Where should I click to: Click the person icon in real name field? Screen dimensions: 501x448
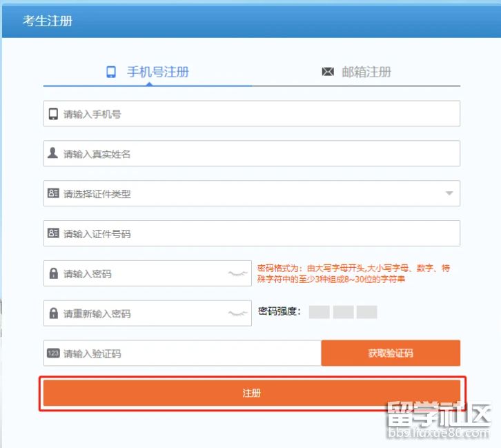[53, 153]
